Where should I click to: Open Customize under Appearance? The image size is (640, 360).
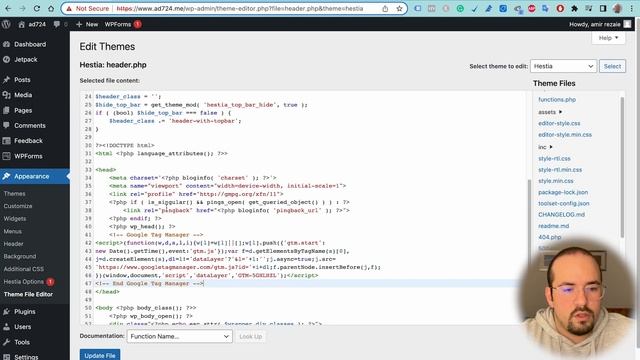click(x=18, y=206)
